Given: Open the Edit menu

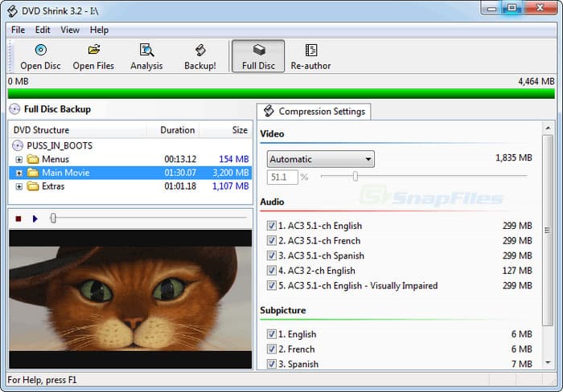Looking at the screenshot, I should tap(43, 30).
